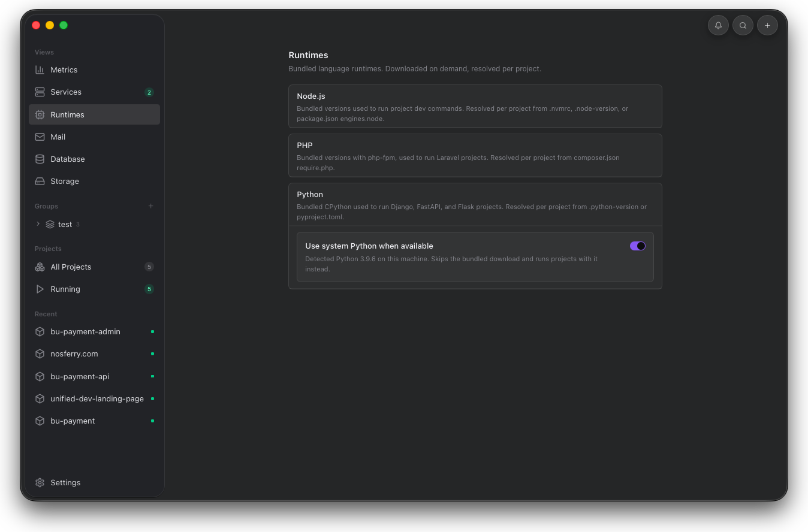Collapse the Python runtime card header
This screenshot has height=532, width=808.
475,204
